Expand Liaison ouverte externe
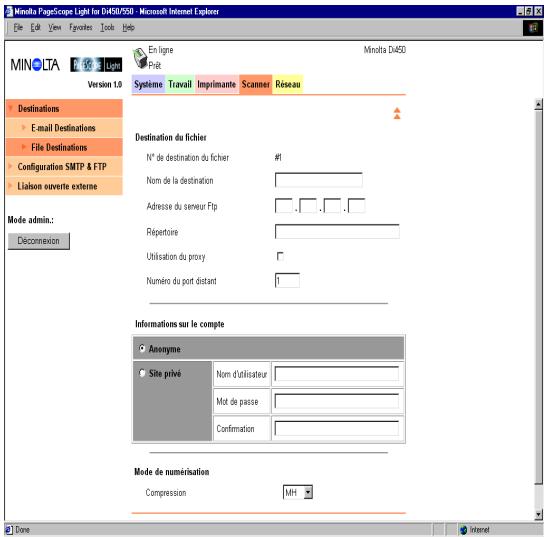 [64, 186]
